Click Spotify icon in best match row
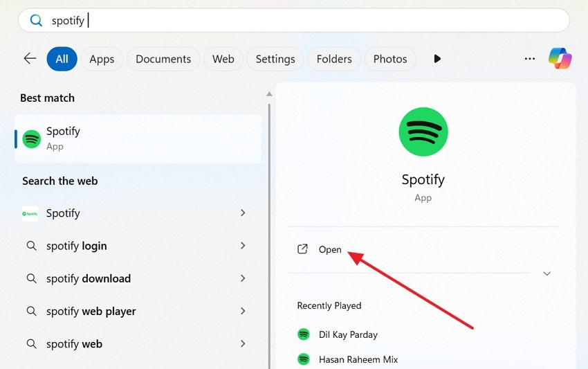The height and width of the screenshot is (369, 588). [32, 139]
